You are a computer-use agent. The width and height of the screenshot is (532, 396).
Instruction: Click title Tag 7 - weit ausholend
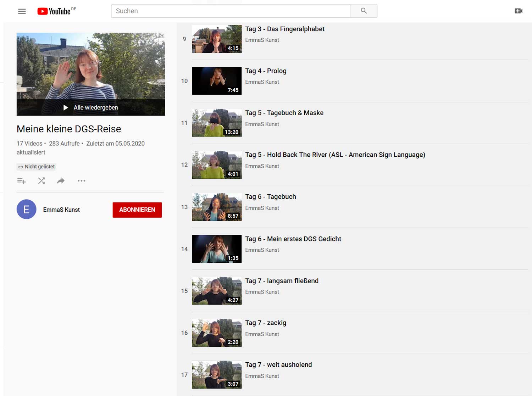pos(278,365)
